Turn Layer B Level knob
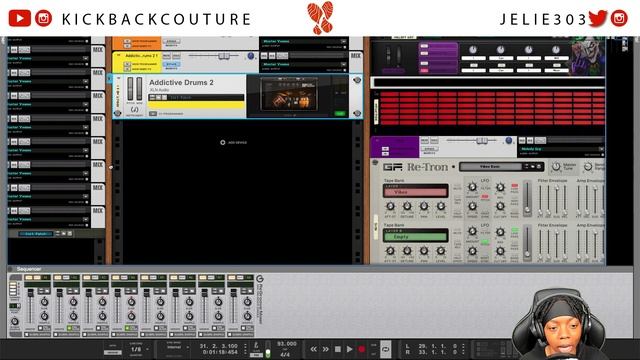640x360 pixels. (441, 251)
